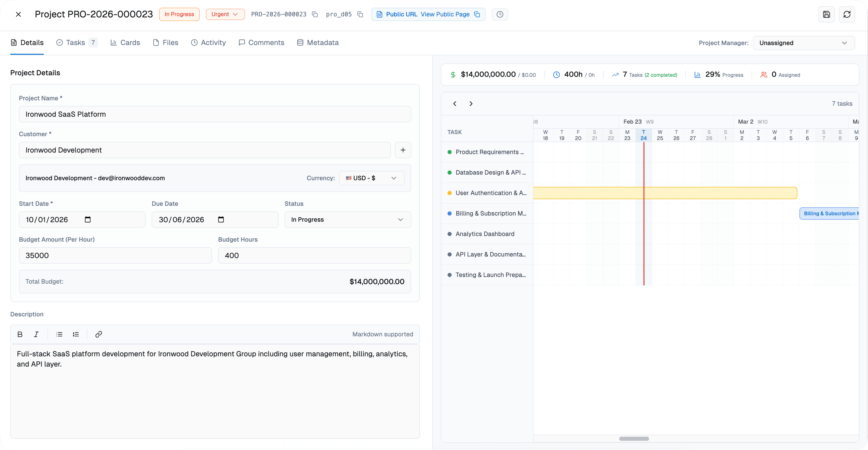868x450 pixels.
Task: Open the Status dropdown showing In Progress
Action: click(x=347, y=219)
